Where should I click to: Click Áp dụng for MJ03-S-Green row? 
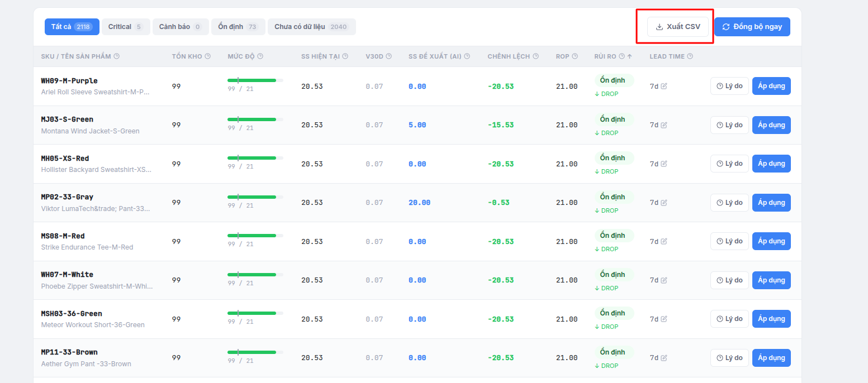[x=771, y=125]
